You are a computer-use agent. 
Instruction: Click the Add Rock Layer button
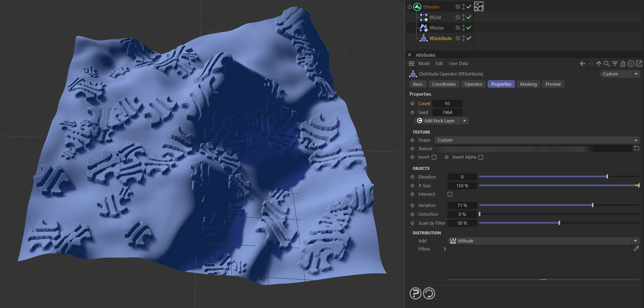tap(438, 121)
